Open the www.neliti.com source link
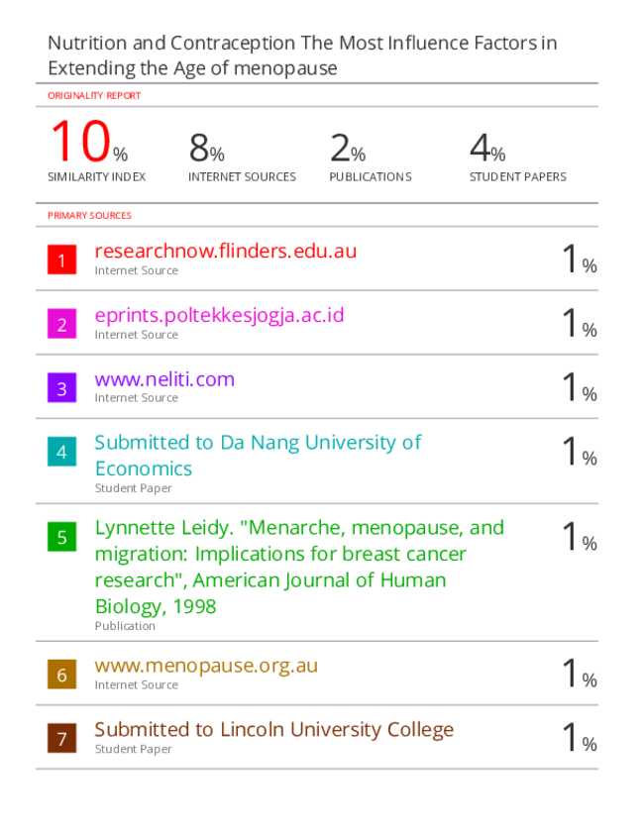The image size is (644, 833). tap(164, 379)
